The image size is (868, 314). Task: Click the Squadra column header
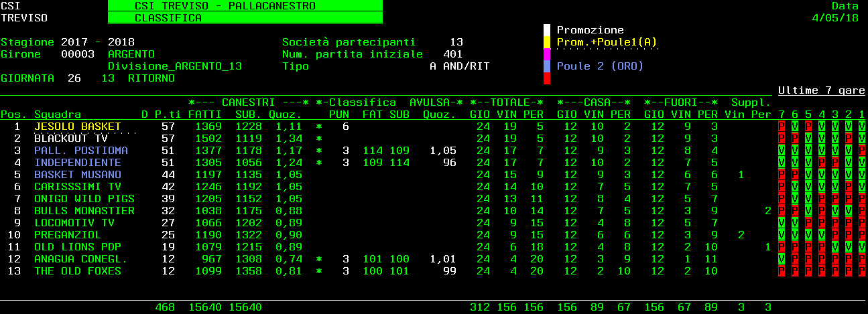click(58, 114)
